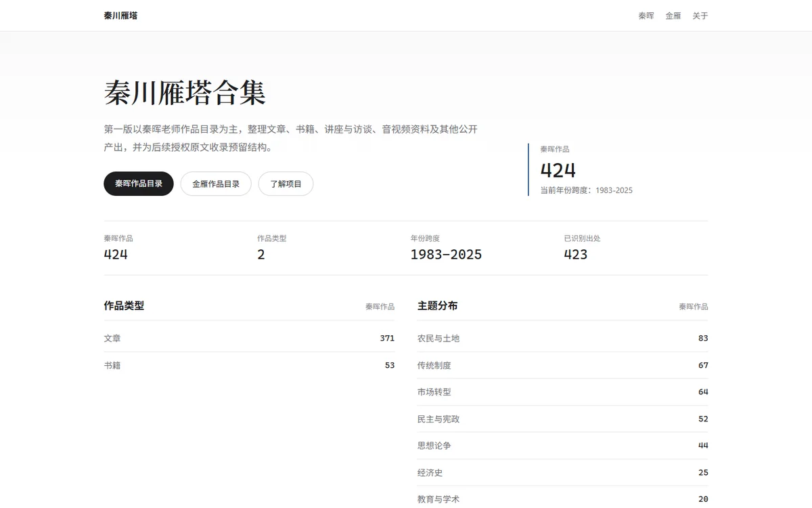Screen dimensions: 812x508
Task: Click the 44 count for 思想论争
Action: coord(703,445)
